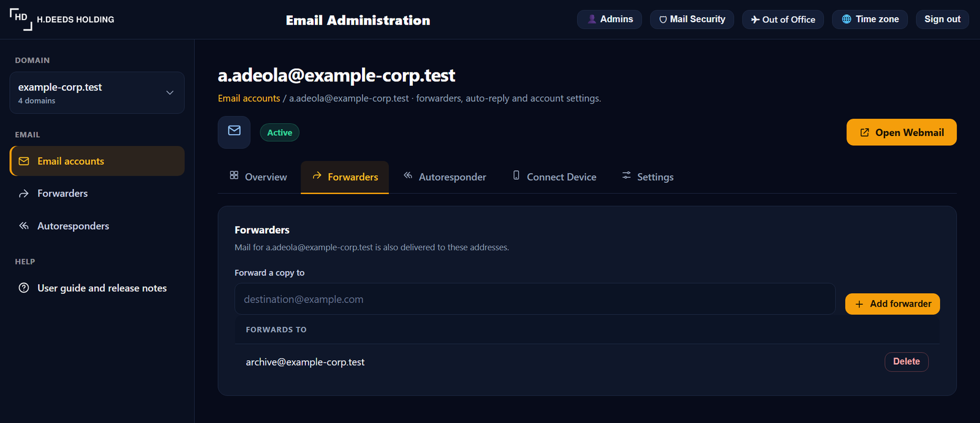980x423 pixels.
Task: Expand the example-corp.test domain chevron
Action: (x=170, y=92)
